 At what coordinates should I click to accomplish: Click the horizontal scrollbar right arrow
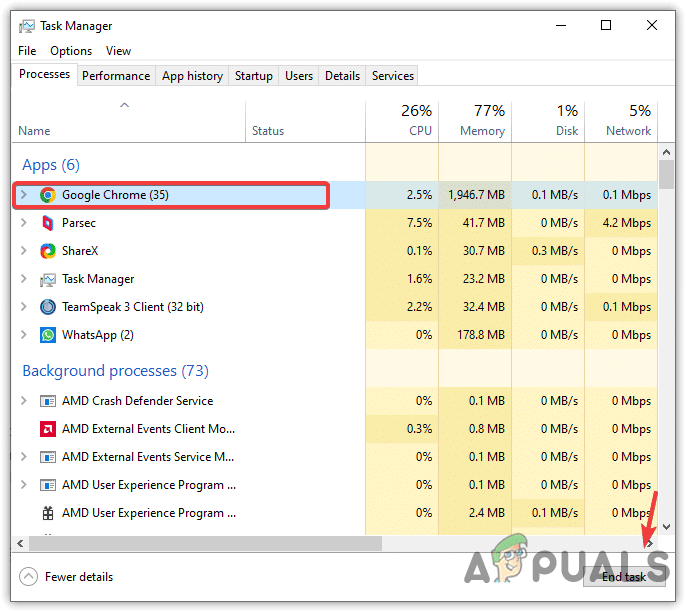pos(650,544)
